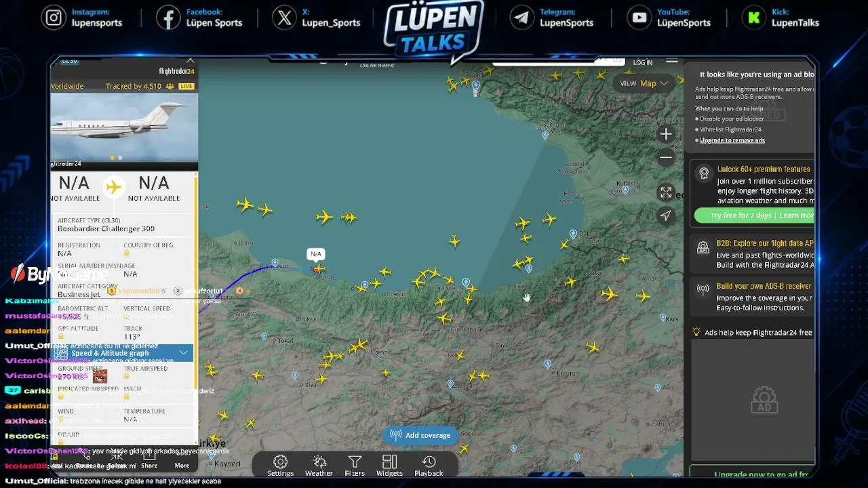Click the padlock under Mach
The image size is (868, 488).
[x=126, y=396]
